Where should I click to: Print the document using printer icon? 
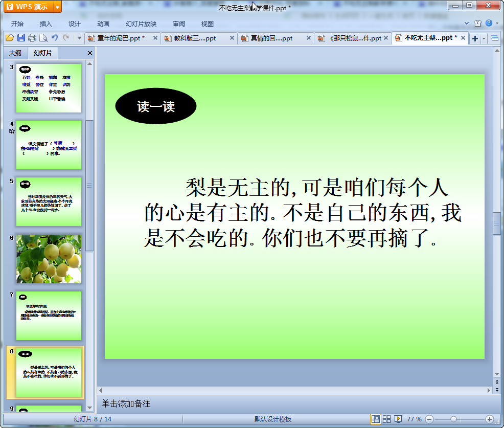point(32,38)
